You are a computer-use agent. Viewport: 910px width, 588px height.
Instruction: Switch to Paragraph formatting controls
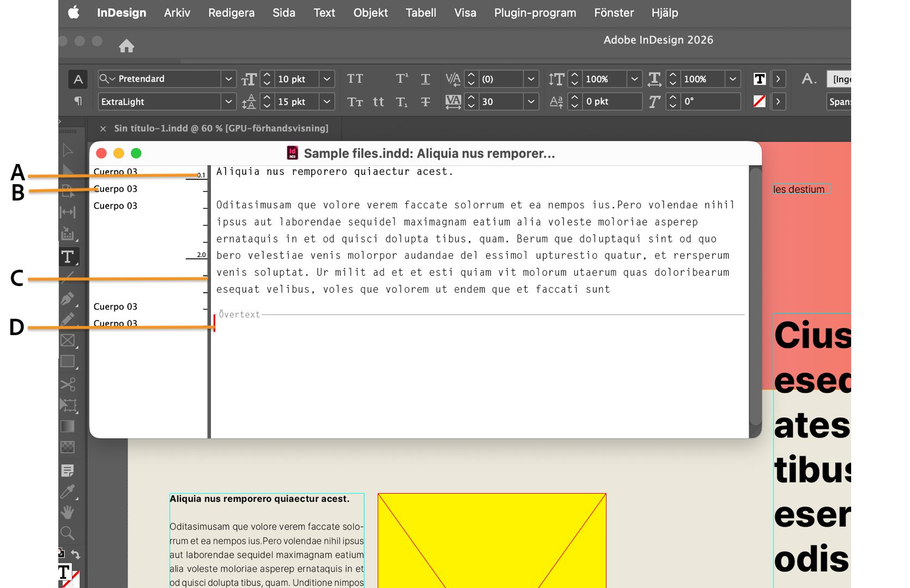(78, 101)
